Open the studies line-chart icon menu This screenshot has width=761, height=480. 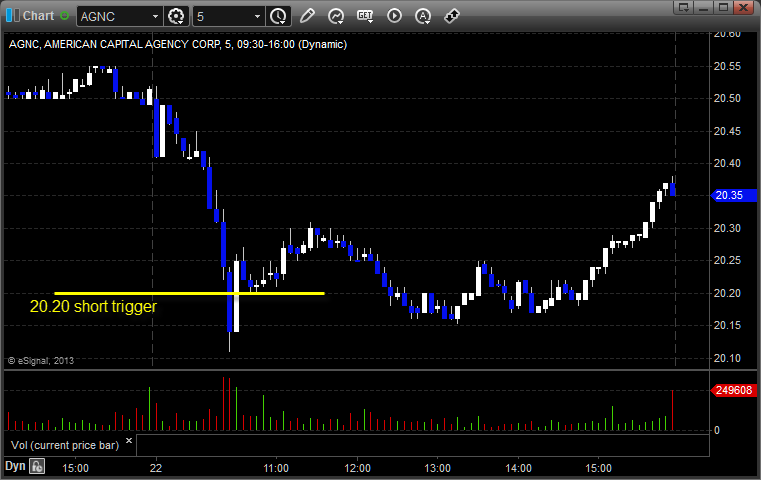(336, 16)
